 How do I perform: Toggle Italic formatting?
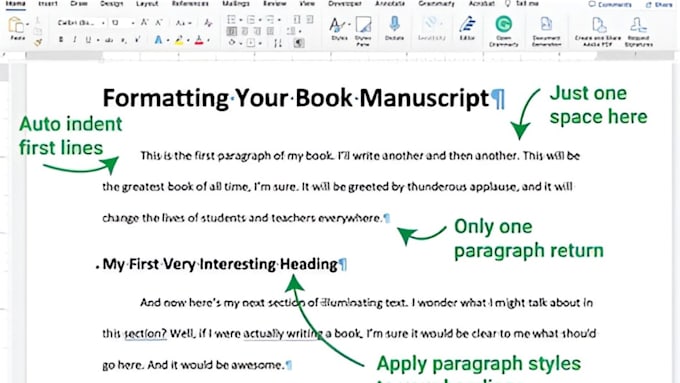pyautogui.click(x=75, y=40)
